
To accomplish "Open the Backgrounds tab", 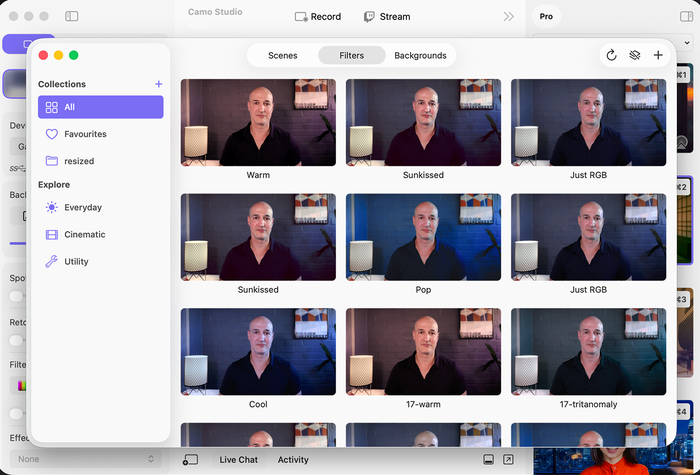I will (420, 55).
